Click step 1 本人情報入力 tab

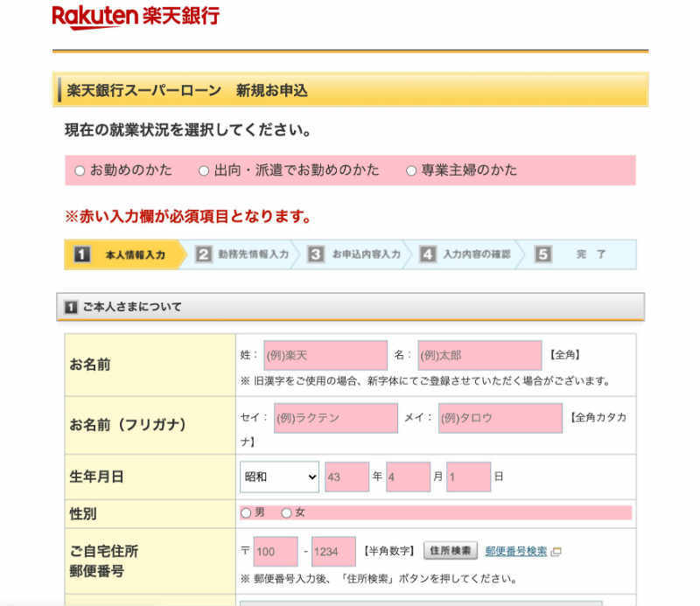coord(125,254)
